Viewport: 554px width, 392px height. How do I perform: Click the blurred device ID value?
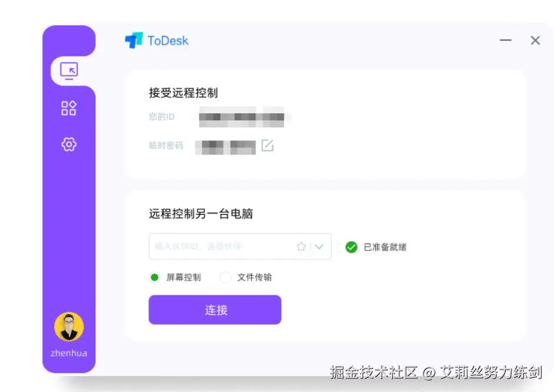(x=244, y=117)
